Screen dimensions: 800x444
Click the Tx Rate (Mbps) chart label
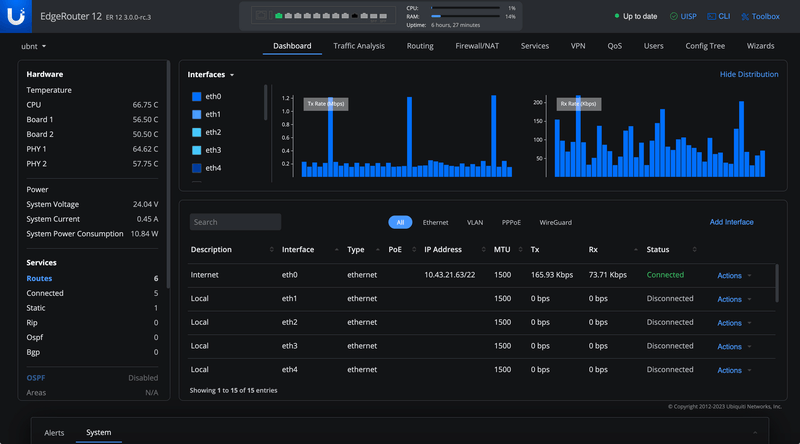coord(326,104)
